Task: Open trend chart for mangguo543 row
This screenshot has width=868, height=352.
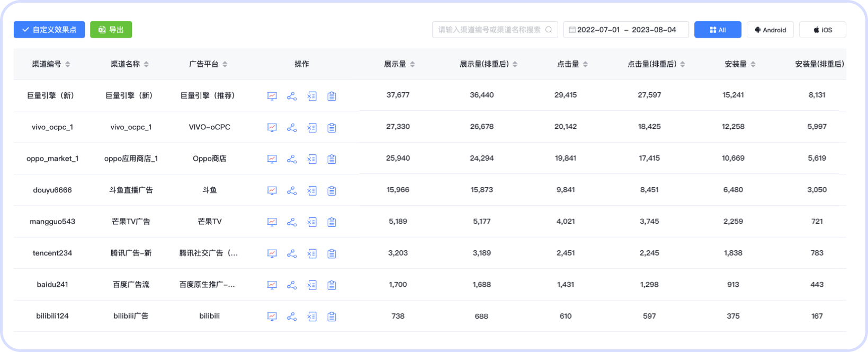Action: point(272,222)
